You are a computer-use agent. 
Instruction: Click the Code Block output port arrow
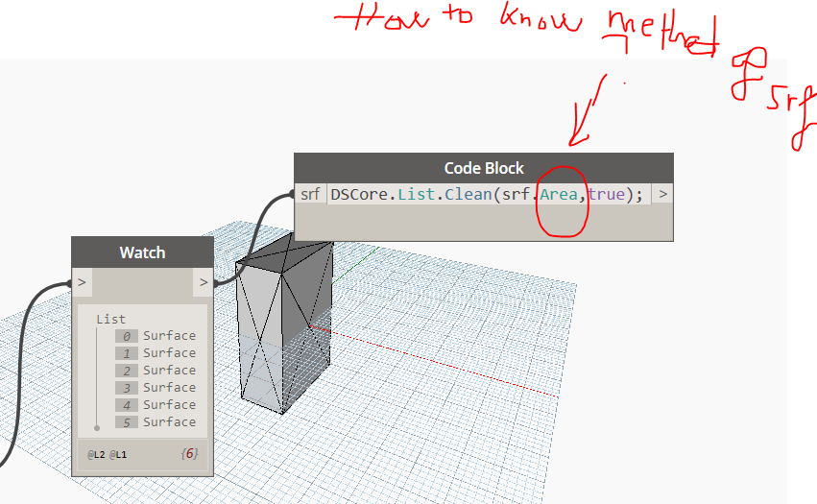[662, 195]
